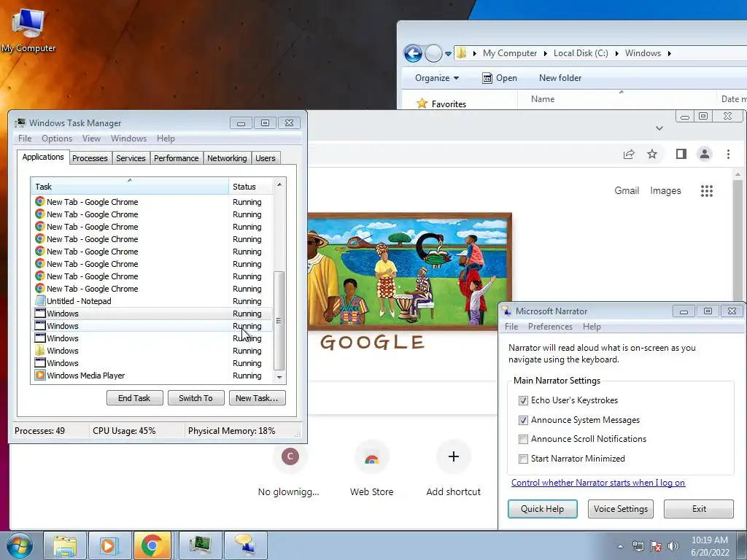
Task: Enable Start Narrator Minimized checkbox
Action: coord(523,459)
